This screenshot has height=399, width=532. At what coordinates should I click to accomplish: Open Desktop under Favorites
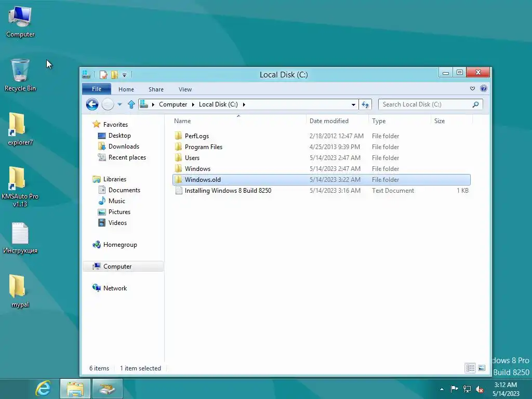coord(119,136)
